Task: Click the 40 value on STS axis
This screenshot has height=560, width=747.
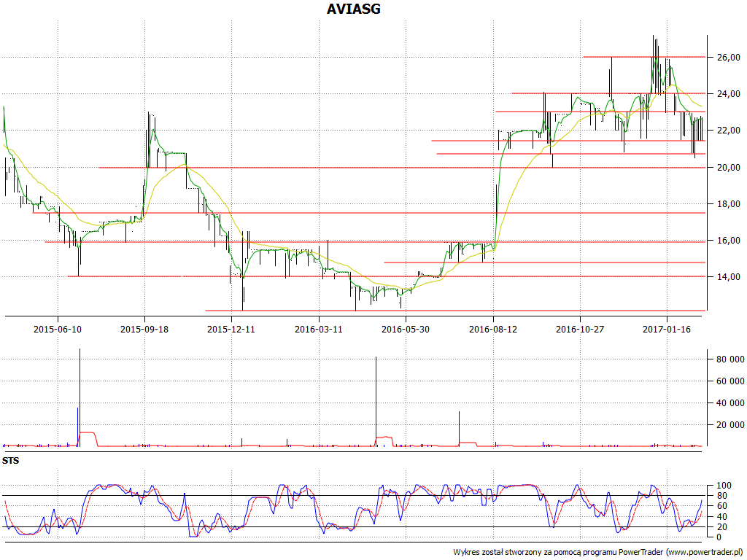Action: coord(722,517)
